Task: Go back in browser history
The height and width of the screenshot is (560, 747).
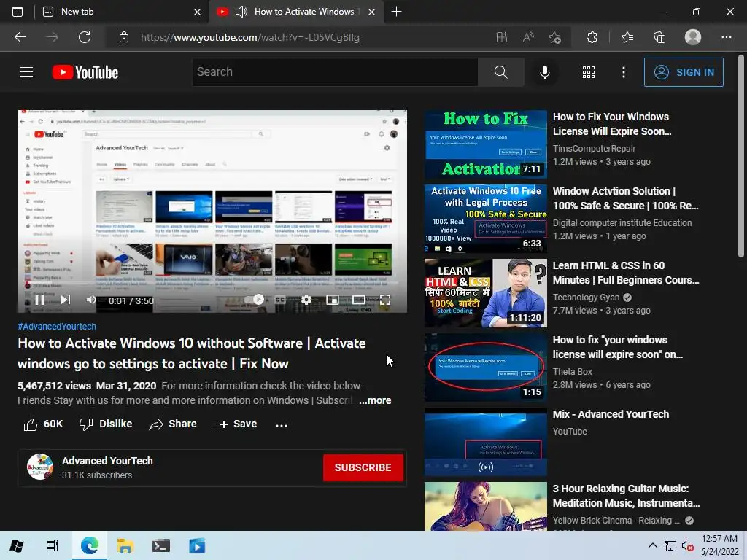Action: point(20,37)
